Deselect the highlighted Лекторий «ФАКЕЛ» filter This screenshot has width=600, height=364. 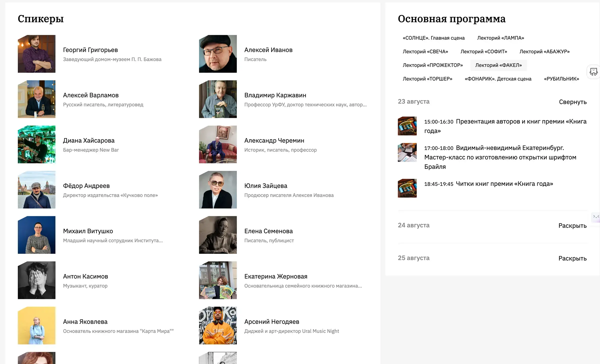pyautogui.click(x=498, y=65)
